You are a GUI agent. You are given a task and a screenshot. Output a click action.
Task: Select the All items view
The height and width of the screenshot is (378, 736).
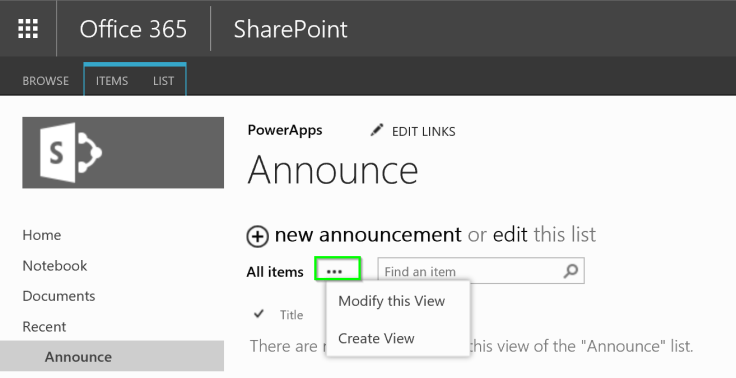[275, 272]
